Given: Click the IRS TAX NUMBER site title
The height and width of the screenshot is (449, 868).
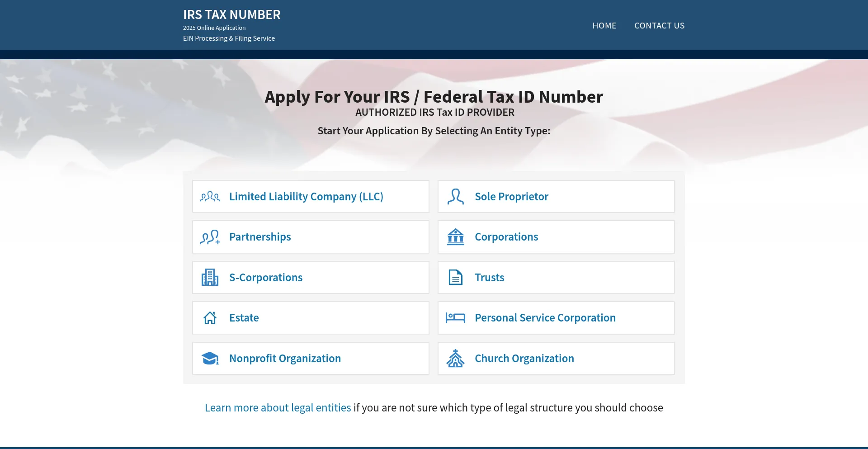Looking at the screenshot, I should click(x=231, y=15).
